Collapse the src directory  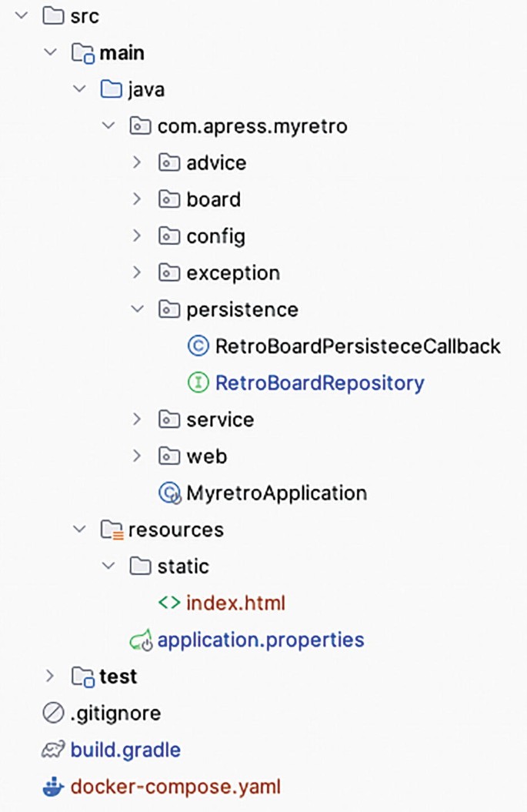click(21, 15)
